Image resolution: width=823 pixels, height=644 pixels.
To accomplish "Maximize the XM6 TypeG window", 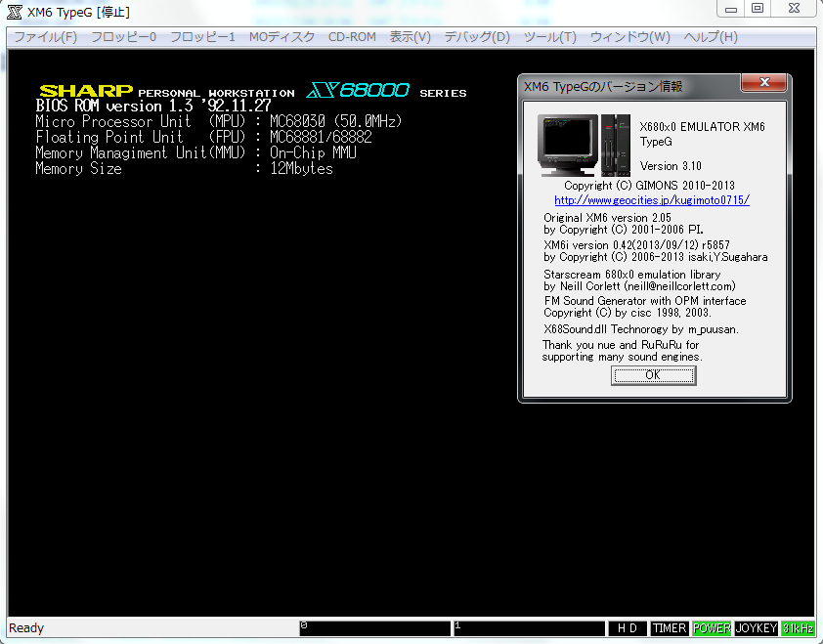I will (758, 9).
